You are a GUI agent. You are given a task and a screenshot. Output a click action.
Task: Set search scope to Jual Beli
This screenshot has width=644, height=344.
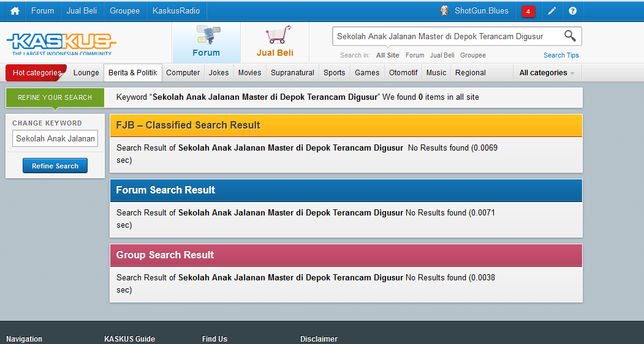click(x=442, y=55)
